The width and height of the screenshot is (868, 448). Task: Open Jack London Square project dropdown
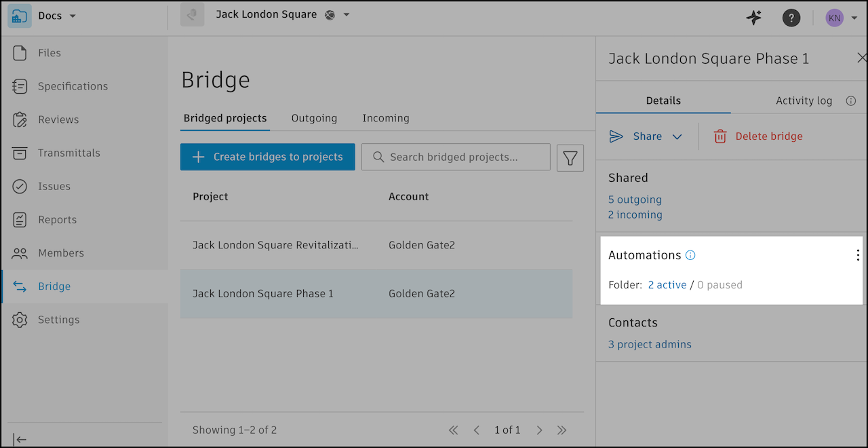pos(347,15)
